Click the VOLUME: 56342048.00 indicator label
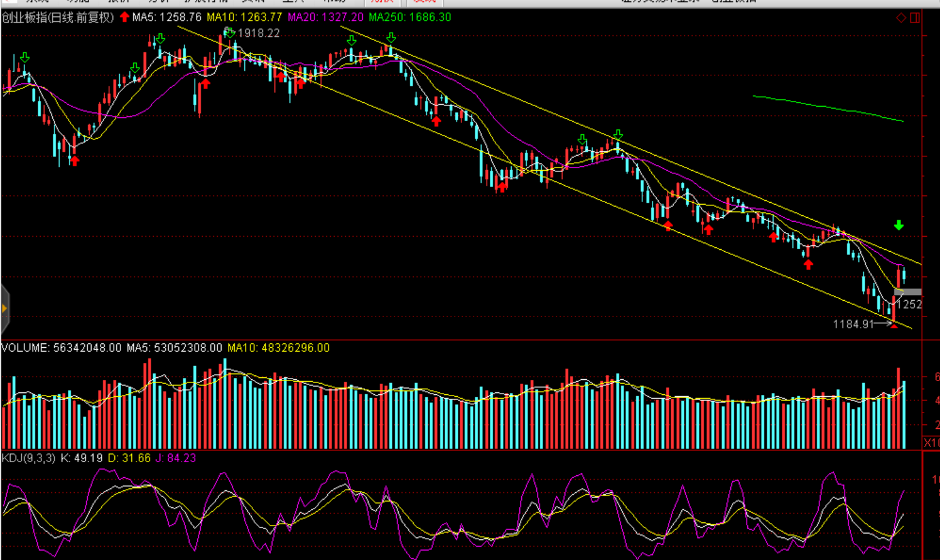940x560 pixels. [61, 348]
